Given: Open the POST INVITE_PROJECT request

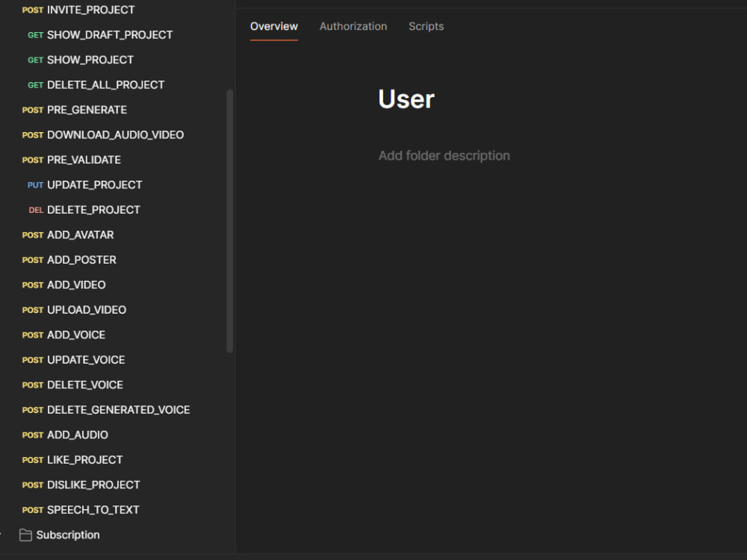Looking at the screenshot, I should [78, 10].
